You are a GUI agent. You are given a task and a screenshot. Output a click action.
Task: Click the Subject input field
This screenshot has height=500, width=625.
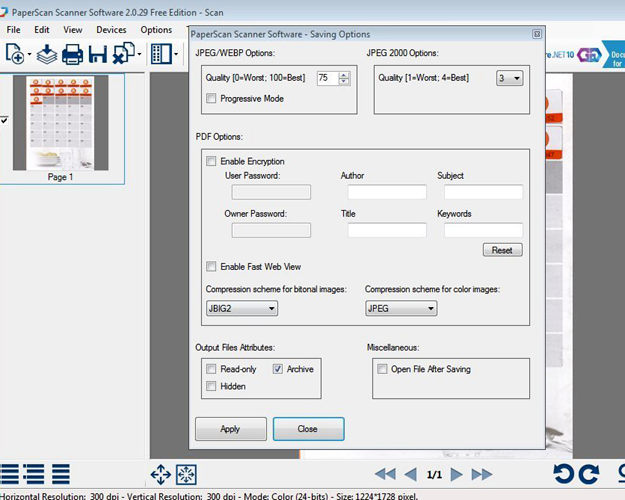click(x=483, y=192)
